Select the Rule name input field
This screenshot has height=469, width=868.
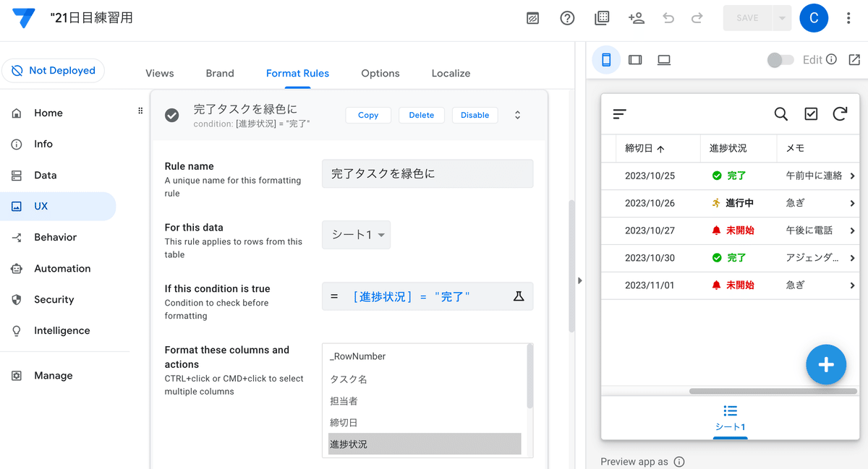pos(427,173)
